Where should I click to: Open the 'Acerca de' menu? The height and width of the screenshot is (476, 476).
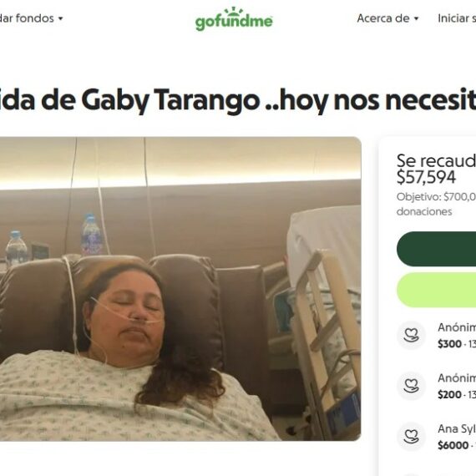388,18
